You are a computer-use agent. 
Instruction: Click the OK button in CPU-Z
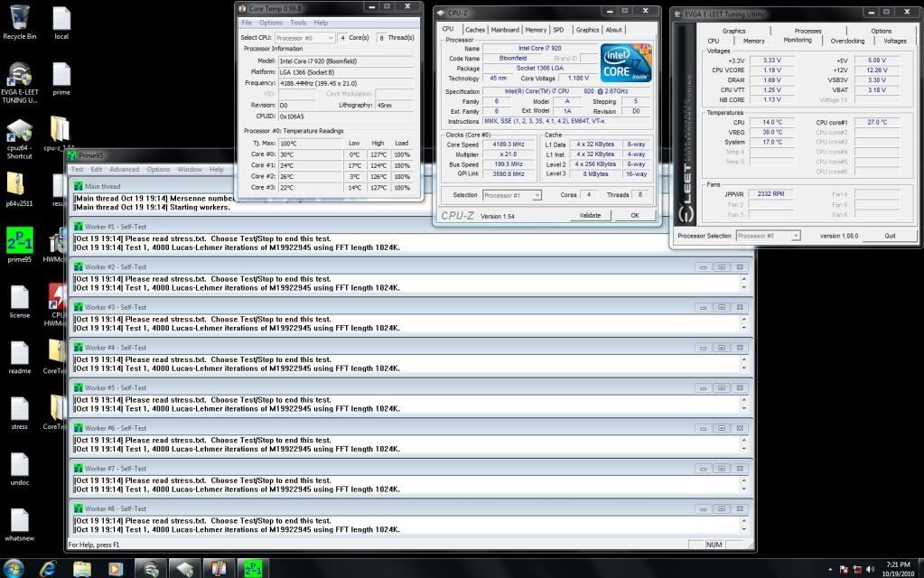tap(635, 215)
